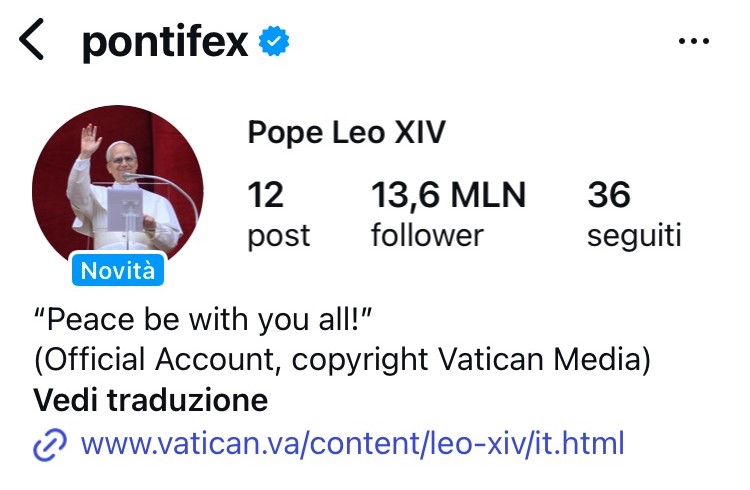The image size is (750, 490).
Task: Select the Official Account copyright text
Action: [342, 359]
